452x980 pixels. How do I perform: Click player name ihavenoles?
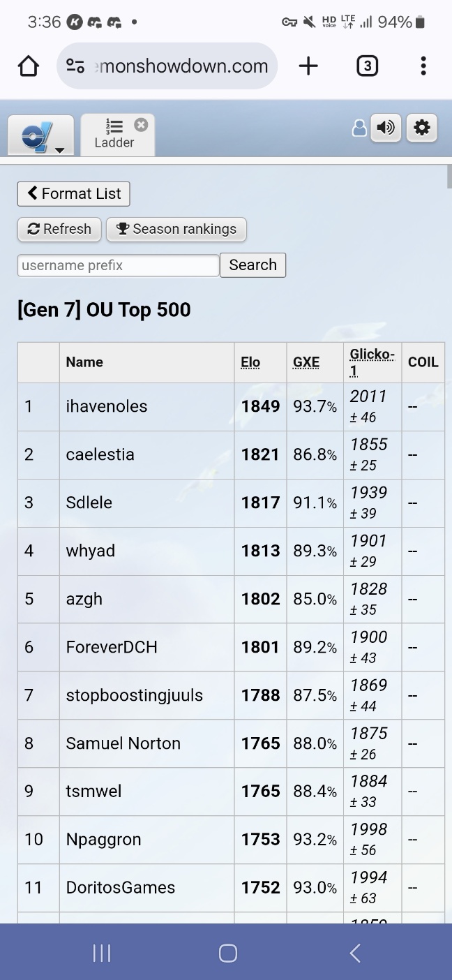107,406
